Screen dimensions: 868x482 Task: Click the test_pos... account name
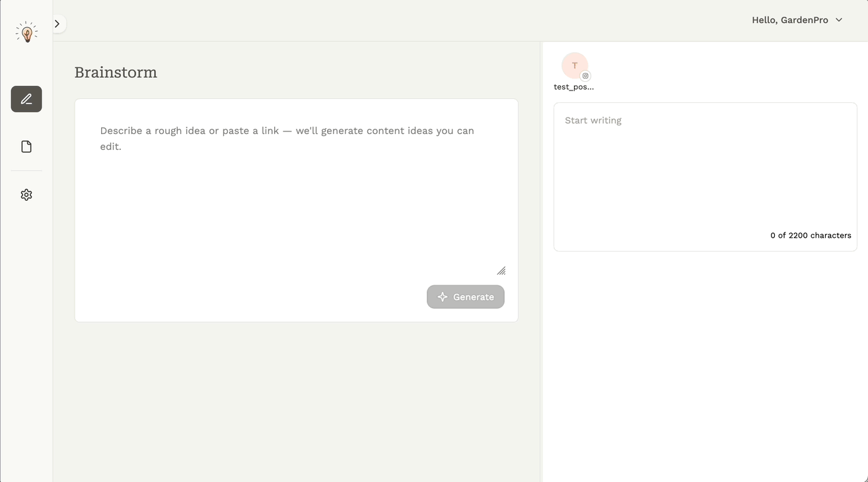coord(573,86)
